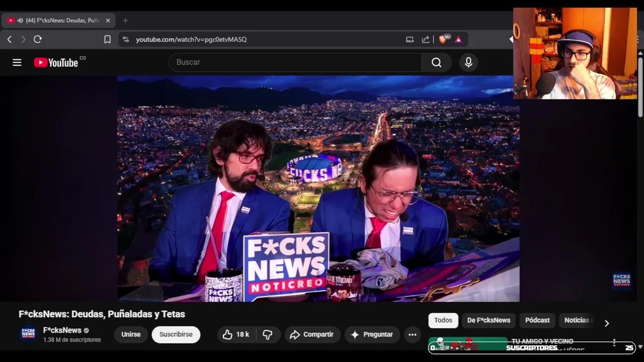Go back with browser back arrow
644x362 pixels.
click(x=9, y=39)
